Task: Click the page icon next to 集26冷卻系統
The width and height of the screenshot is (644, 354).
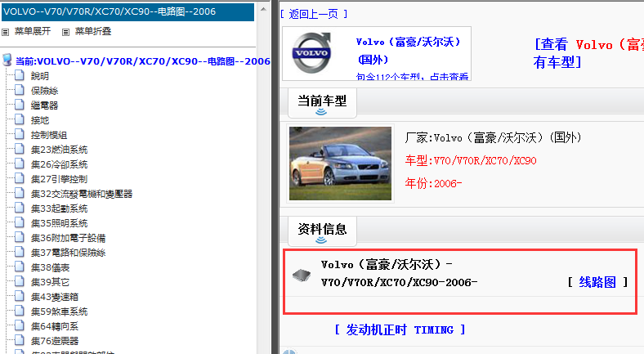Action: [20, 164]
